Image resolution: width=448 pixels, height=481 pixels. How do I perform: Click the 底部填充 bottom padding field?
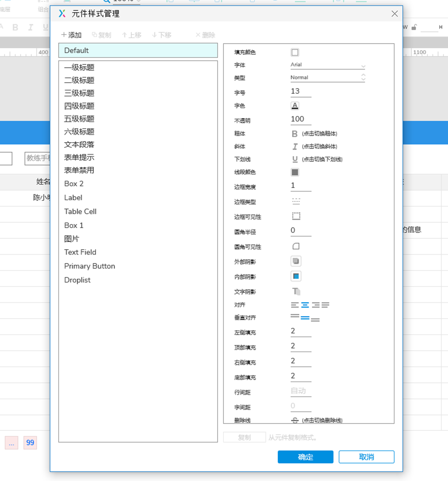point(301,376)
